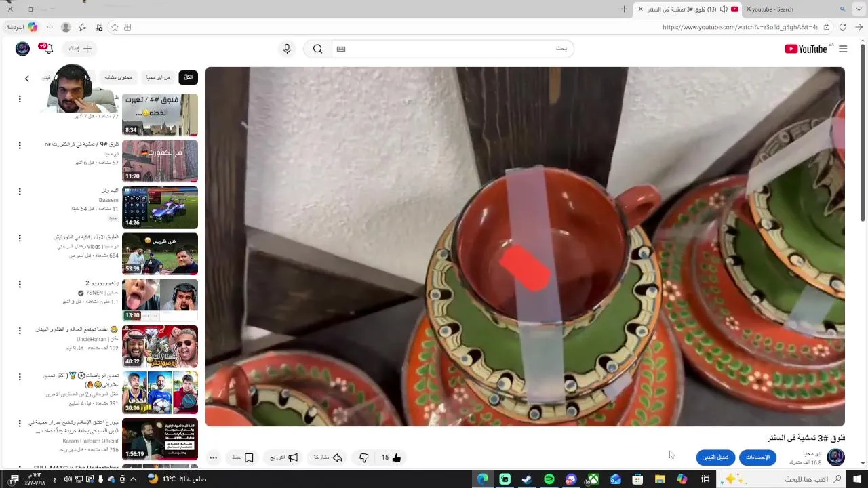Open options for Bassem video suggestion
Image resolution: width=868 pixels, height=488 pixels.
20,192
